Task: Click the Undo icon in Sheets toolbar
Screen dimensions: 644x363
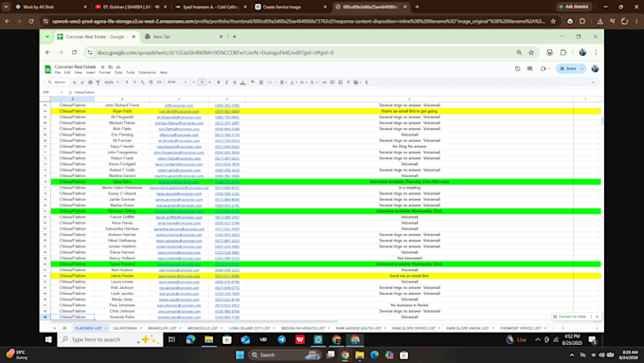Action: point(74,82)
